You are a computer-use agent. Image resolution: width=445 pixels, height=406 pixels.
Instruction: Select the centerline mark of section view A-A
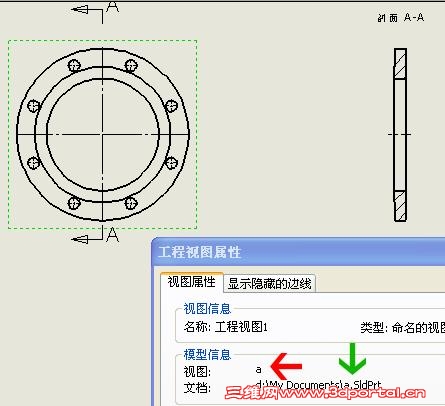[x=400, y=135]
